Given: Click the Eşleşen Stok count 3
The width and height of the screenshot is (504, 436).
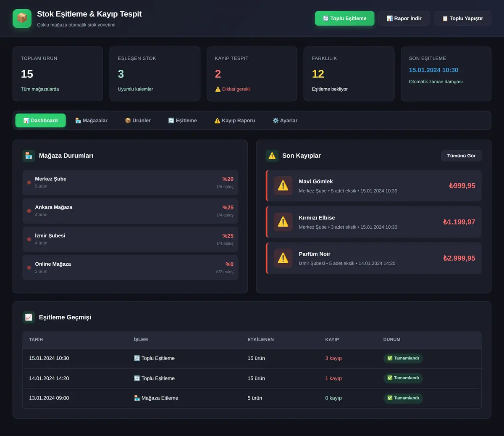Looking at the screenshot, I should tap(121, 74).
